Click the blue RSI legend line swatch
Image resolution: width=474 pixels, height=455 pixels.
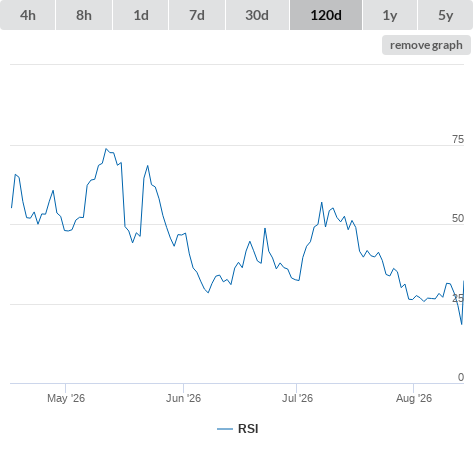225,429
